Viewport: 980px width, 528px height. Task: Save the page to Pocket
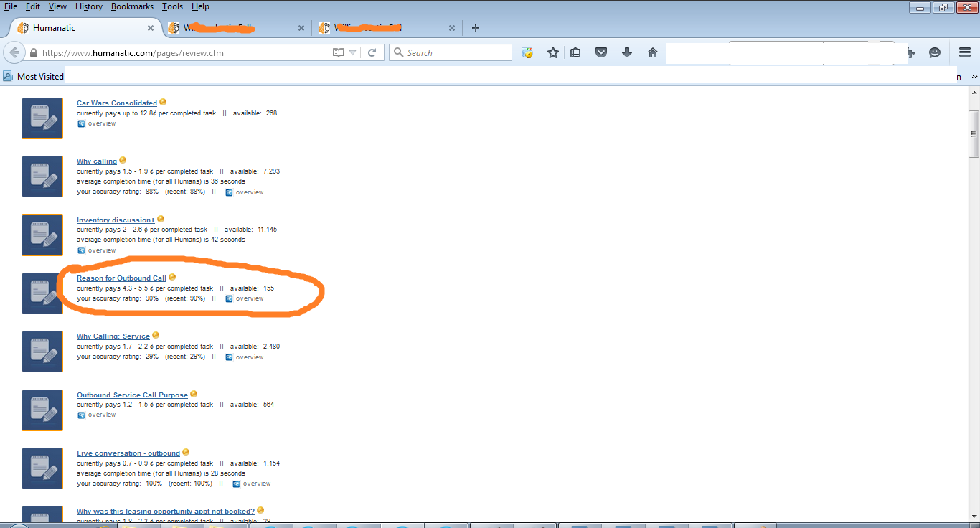coord(601,52)
